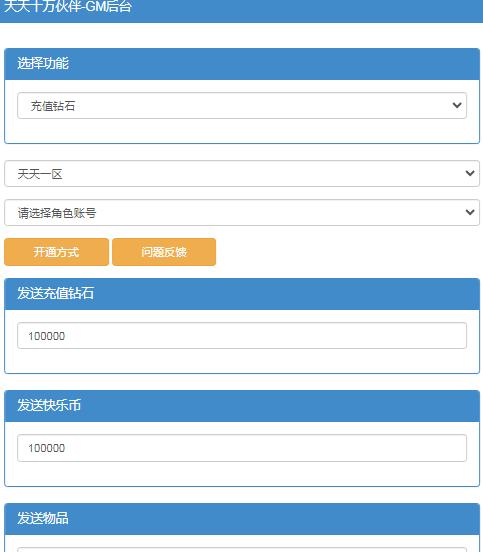The width and height of the screenshot is (483, 552).
Task: Click the 充值钻石 text in the function selector
Action: click(53, 106)
